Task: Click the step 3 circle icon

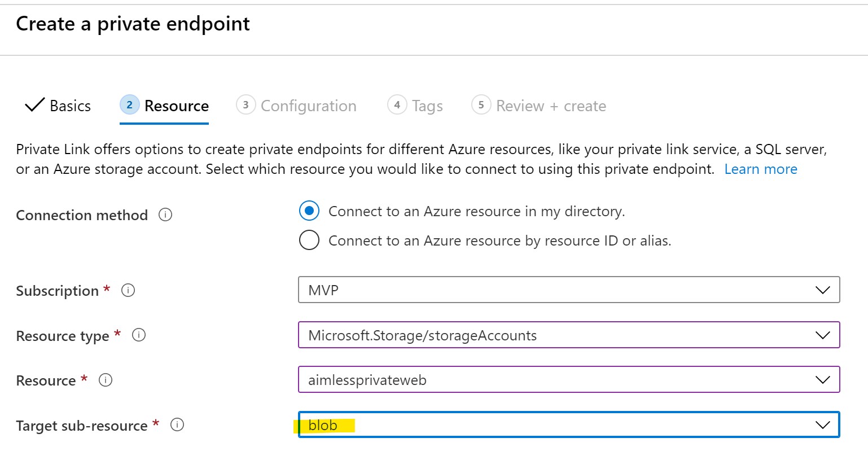Action: [x=246, y=104]
